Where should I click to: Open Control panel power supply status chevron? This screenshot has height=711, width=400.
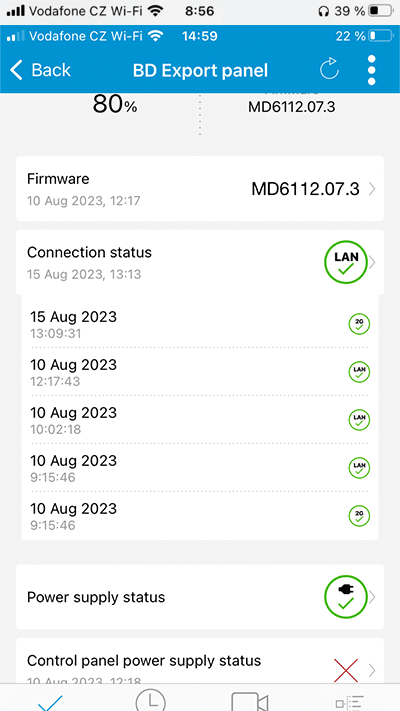pyautogui.click(x=373, y=670)
